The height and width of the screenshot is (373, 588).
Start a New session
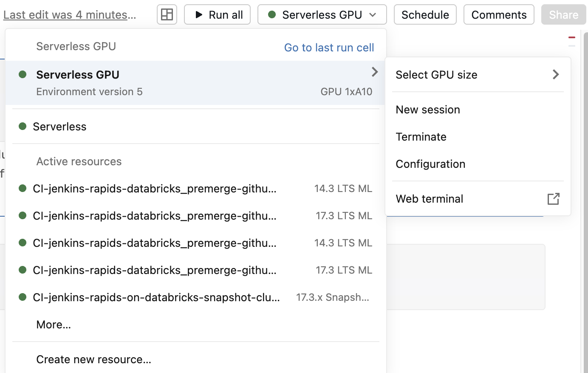[x=478, y=110]
